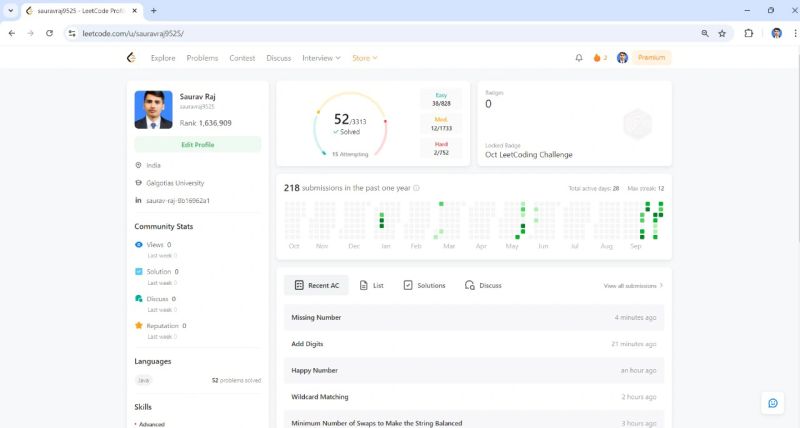Click the Advanced skills heading

click(152, 424)
